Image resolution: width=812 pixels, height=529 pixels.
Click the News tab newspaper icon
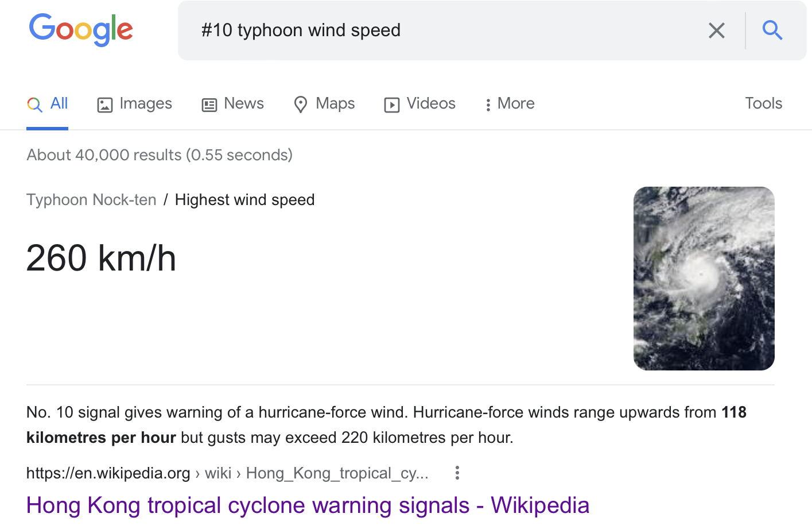tap(209, 105)
